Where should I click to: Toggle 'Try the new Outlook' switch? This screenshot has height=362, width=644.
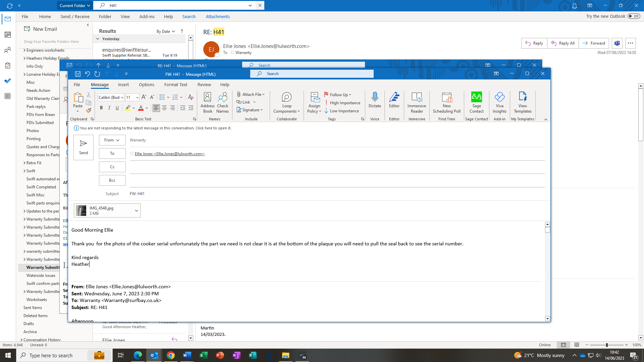pos(634,16)
